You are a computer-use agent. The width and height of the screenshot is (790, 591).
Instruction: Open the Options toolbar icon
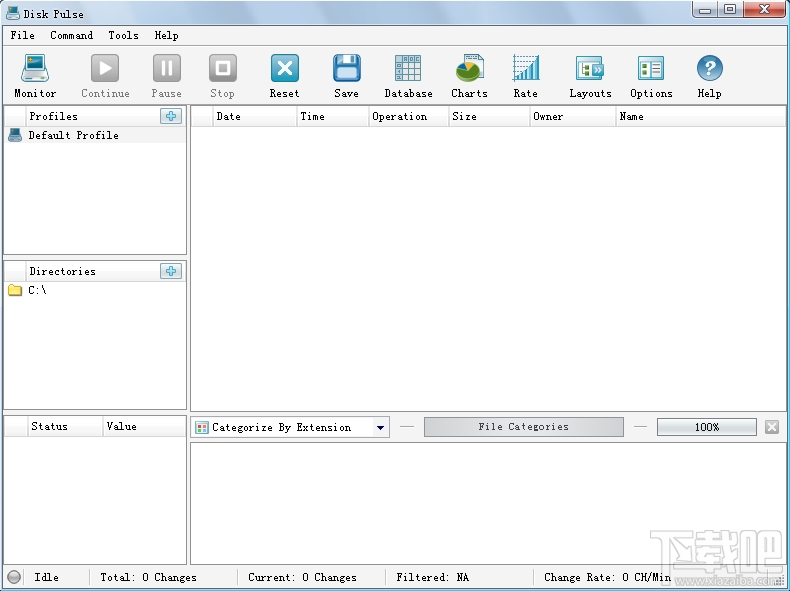[651, 68]
